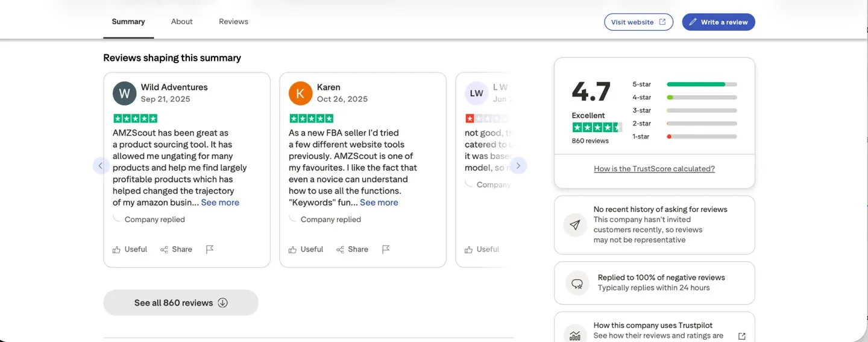Mark the LW review as Useful

[x=482, y=249]
